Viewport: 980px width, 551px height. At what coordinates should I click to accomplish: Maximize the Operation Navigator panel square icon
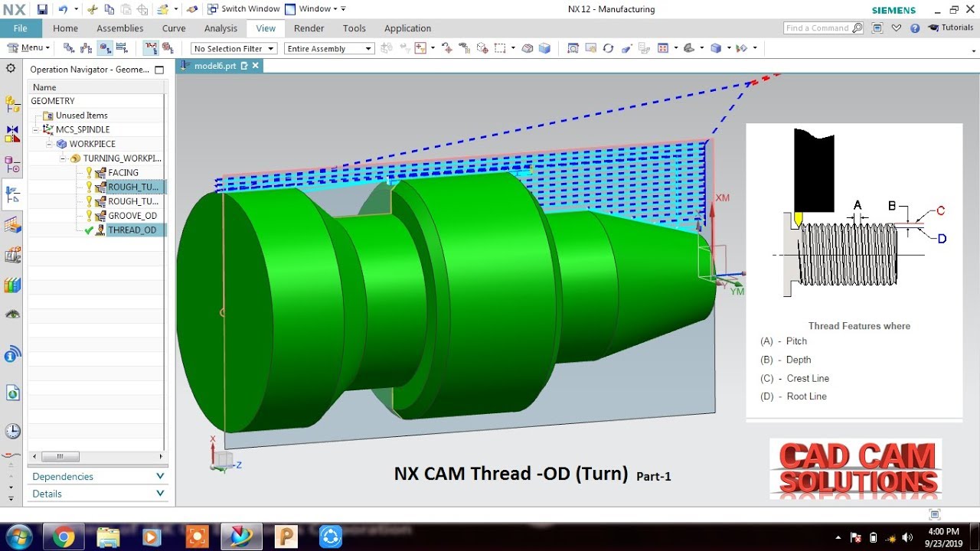click(x=159, y=70)
